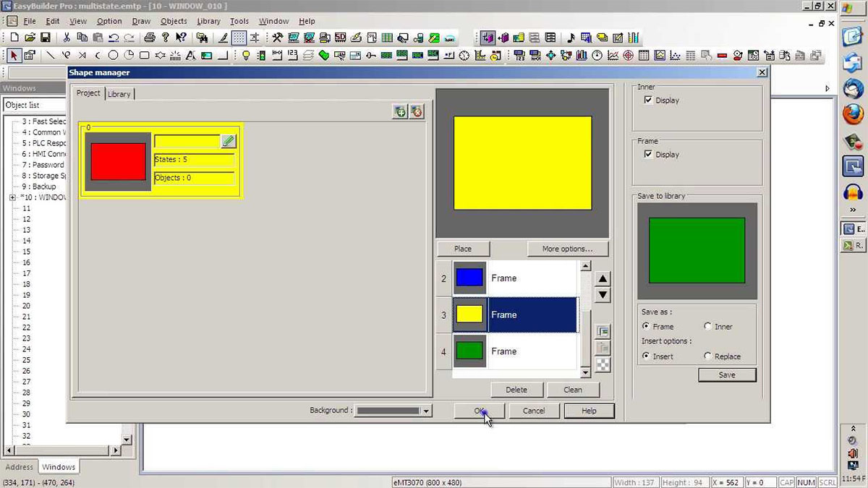This screenshot has width=868, height=488.
Task: Click the Place button
Action: tap(463, 249)
